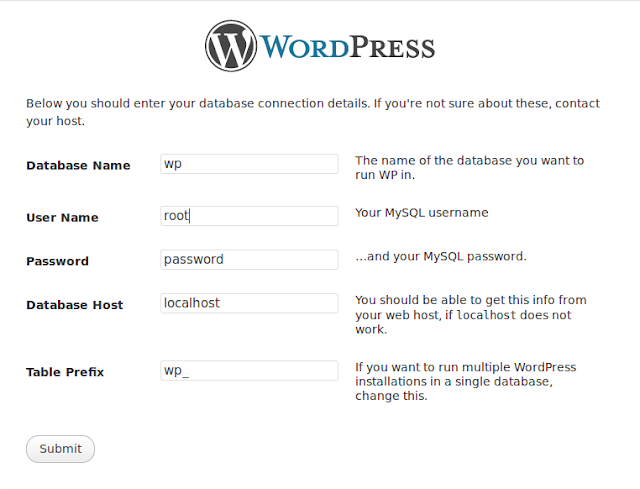Click the Database Host field with localhost
This screenshot has width=640, height=489.
tap(249, 303)
